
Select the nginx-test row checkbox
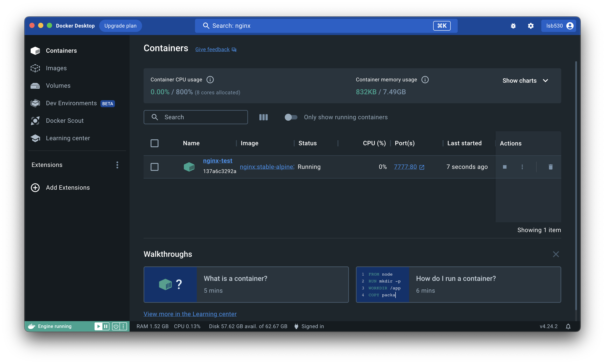coord(154,167)
